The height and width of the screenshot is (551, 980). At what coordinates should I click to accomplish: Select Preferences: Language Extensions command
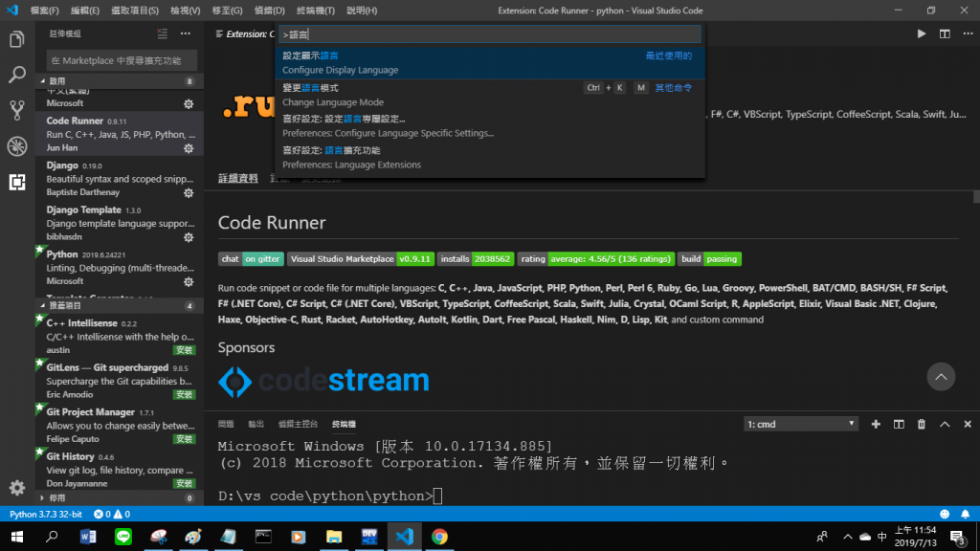point(490,158)
